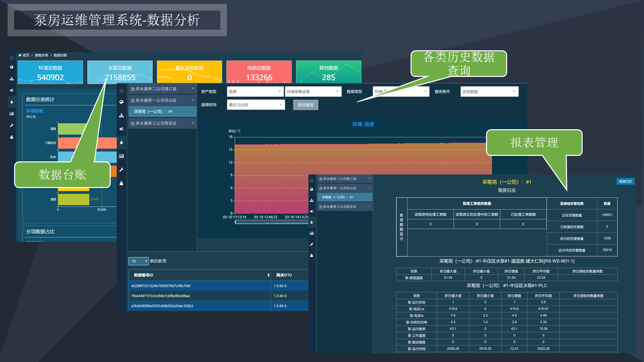Screen dimensions: 644x362
Task: Select 蓄水池总数据 card
Action: click(x=189, y=72)
